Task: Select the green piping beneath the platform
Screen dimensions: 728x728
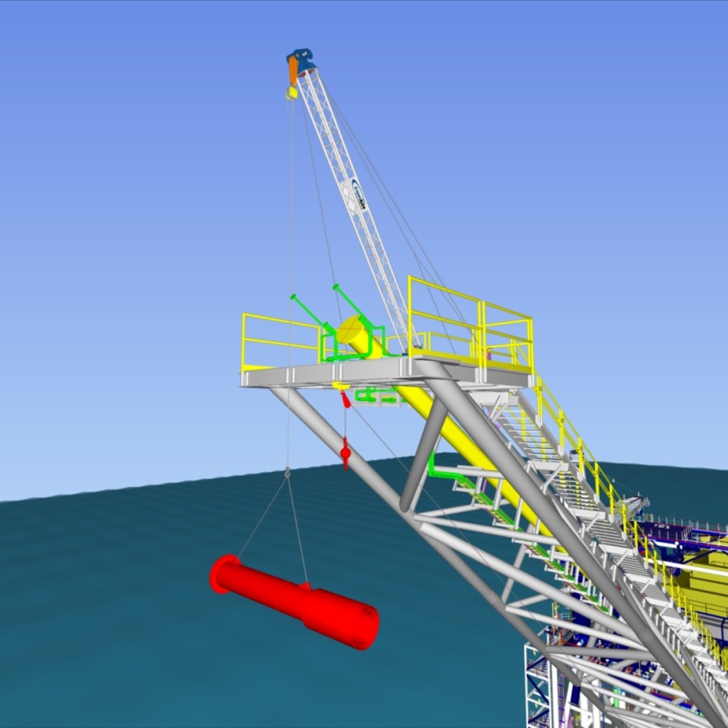Action: coord(377,396)
